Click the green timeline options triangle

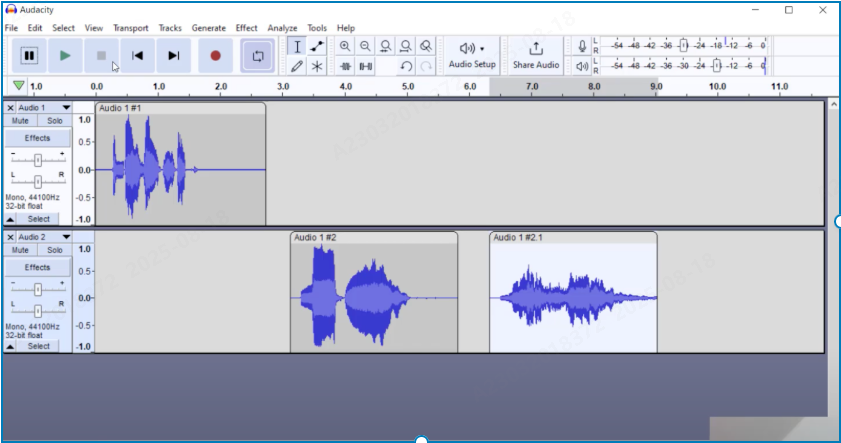pyautogui.click(x=19, y=86)
